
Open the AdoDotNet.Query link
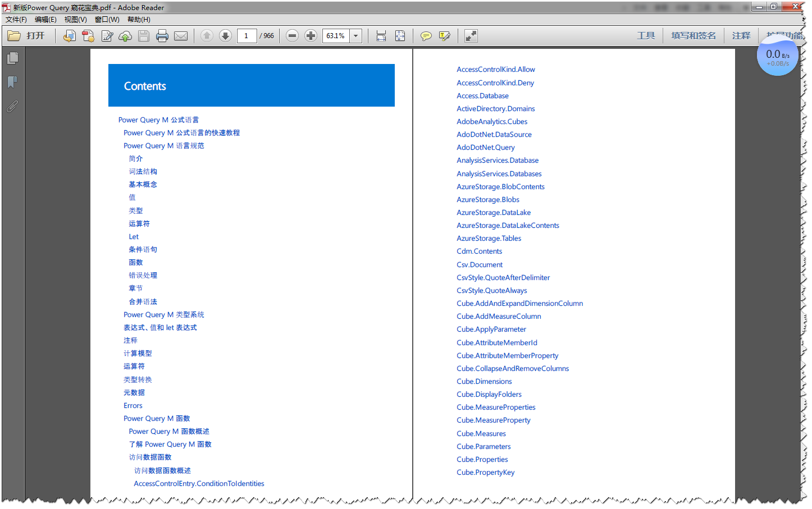pyautogui.click(x=486, y=148)
